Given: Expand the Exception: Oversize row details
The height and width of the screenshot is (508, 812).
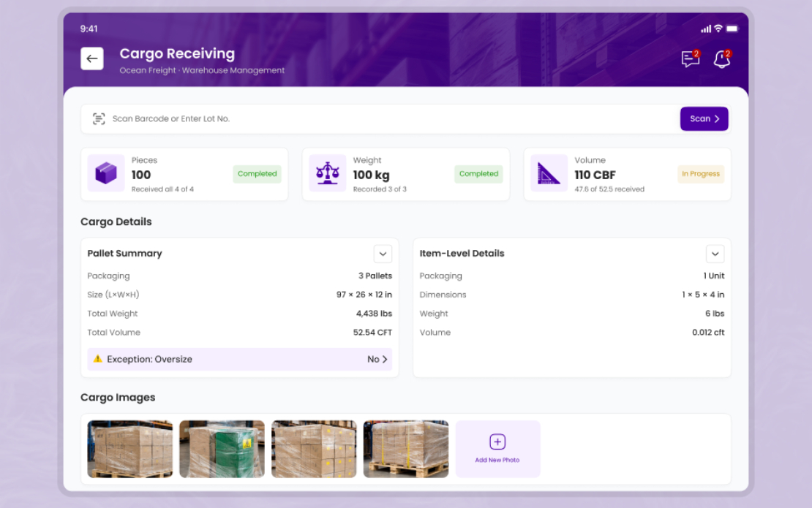Looking at the screenshot, I should 380,359.
